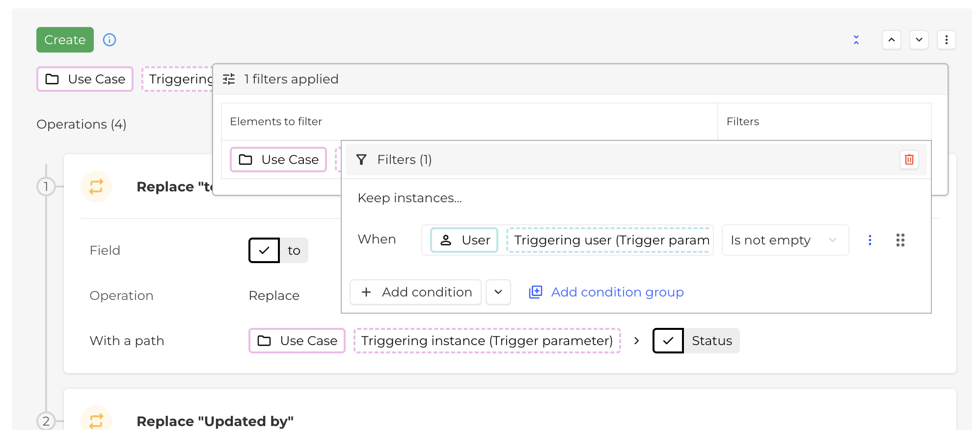Click the Add condition button

[x=415, y=292]
